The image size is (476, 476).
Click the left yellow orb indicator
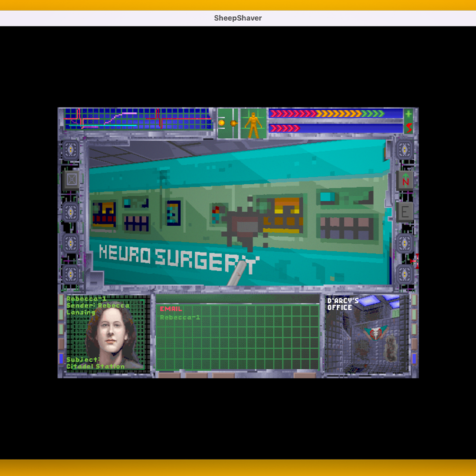pyautogui.click(x=222, y=122)
